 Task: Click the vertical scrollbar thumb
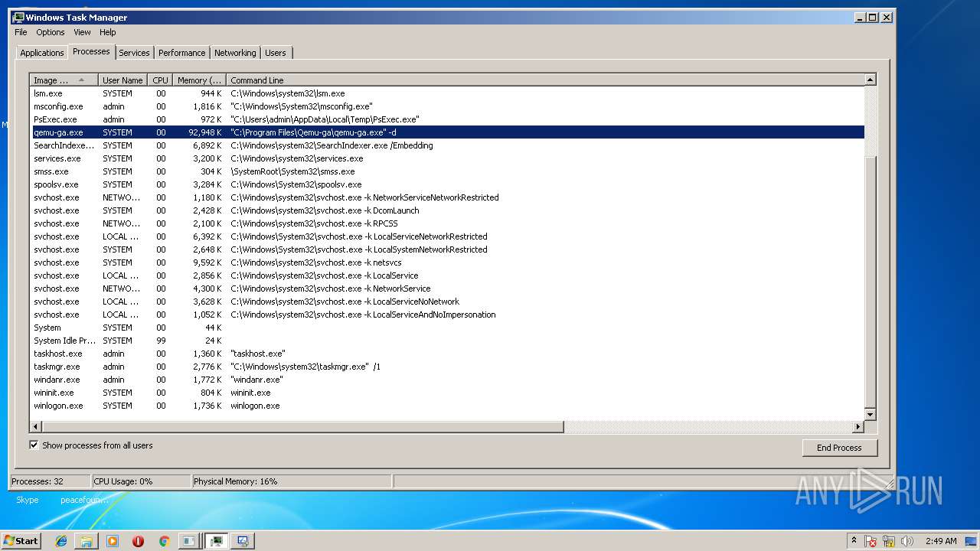[x=870, y=282]
